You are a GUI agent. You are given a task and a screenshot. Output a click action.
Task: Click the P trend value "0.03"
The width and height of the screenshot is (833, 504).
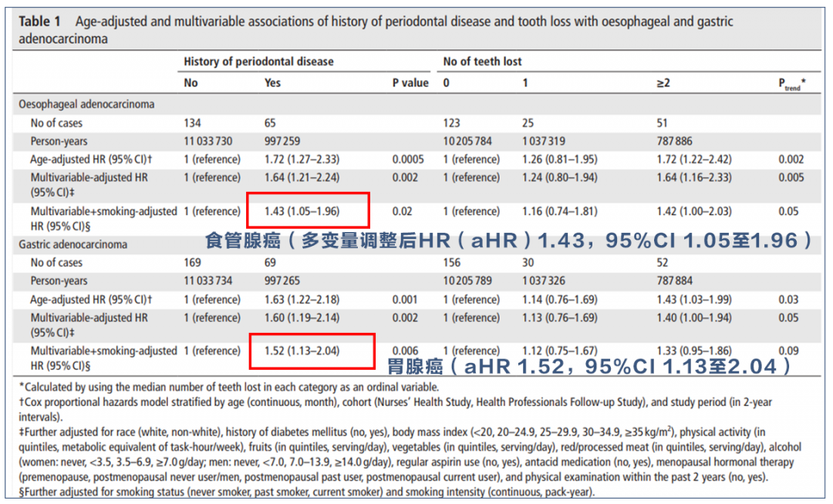coord(788,300)
